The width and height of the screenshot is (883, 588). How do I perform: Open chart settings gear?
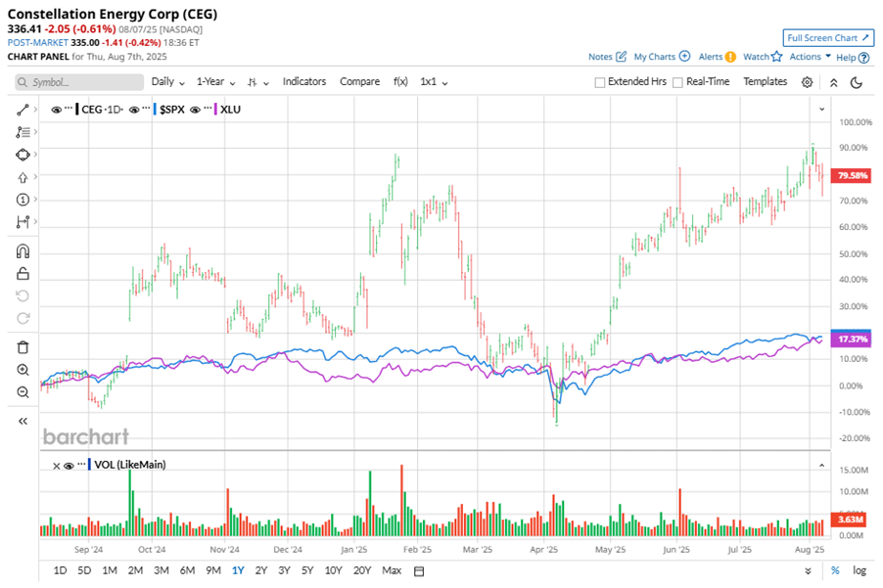807,82
